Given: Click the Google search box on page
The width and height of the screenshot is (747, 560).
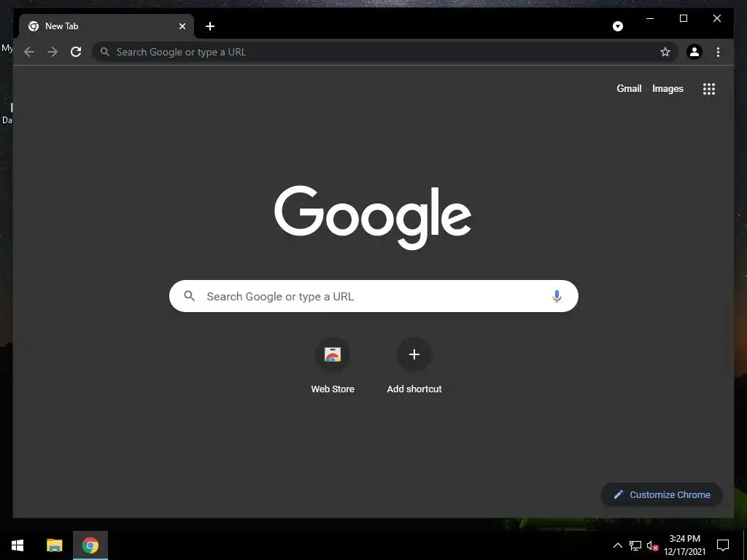Looking at the screenshot, I should pyautogui.click(x=373, y=296).
